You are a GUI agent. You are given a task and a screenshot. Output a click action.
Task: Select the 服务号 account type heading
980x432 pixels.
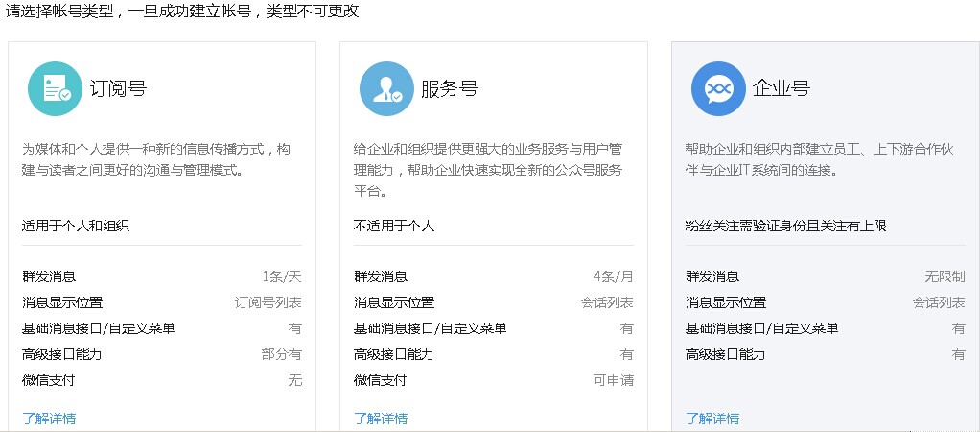point(450,89)
